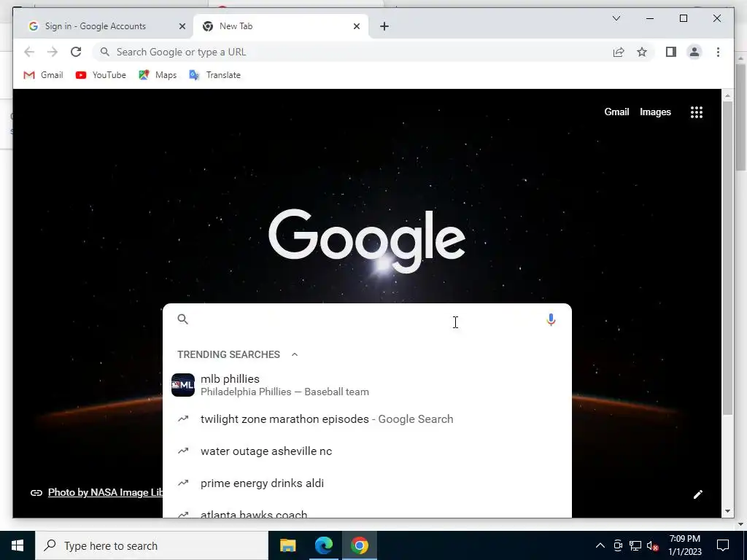The height and width of the screenshot is (560, 747).
Task: Open the Google apps grid
Action: (x=697, y=112)
